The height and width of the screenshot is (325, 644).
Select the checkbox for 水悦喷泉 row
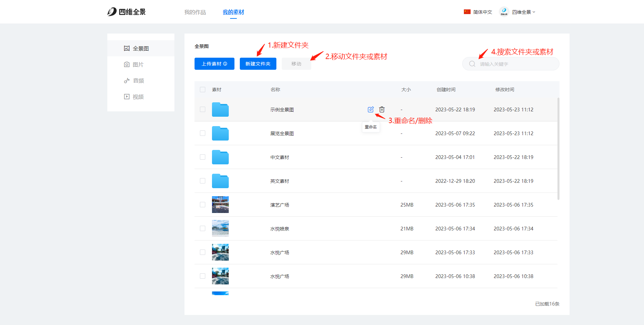(203, 228)
